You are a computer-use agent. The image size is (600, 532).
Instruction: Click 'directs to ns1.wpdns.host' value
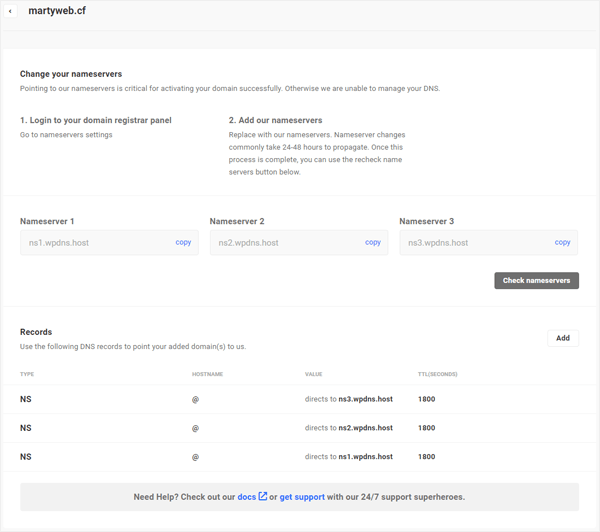[349, 456]
